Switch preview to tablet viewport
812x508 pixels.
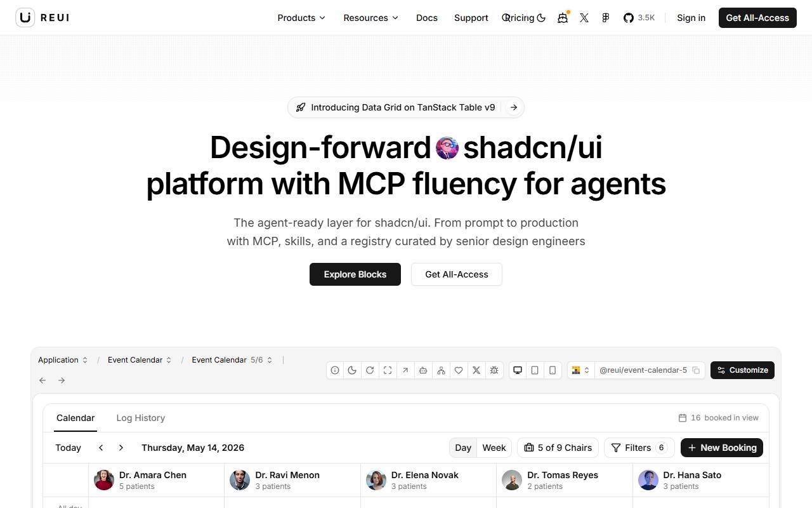(x=535, y=370)
